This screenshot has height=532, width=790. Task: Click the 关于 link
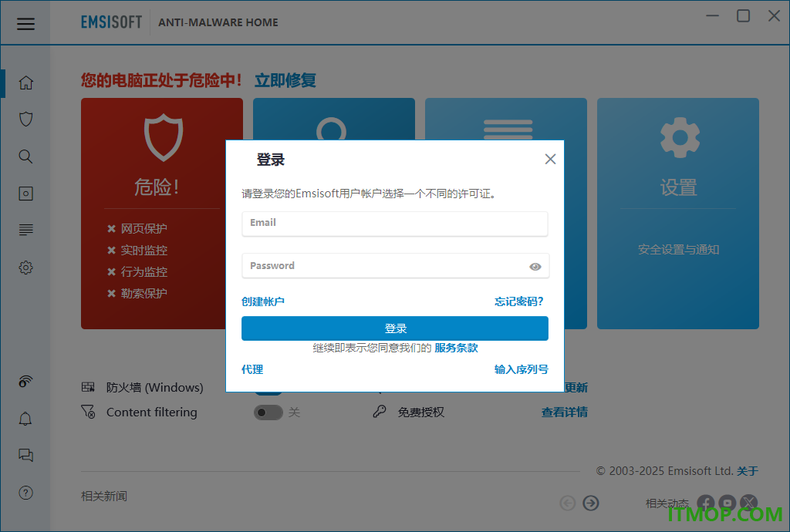[x=747, y=471]
